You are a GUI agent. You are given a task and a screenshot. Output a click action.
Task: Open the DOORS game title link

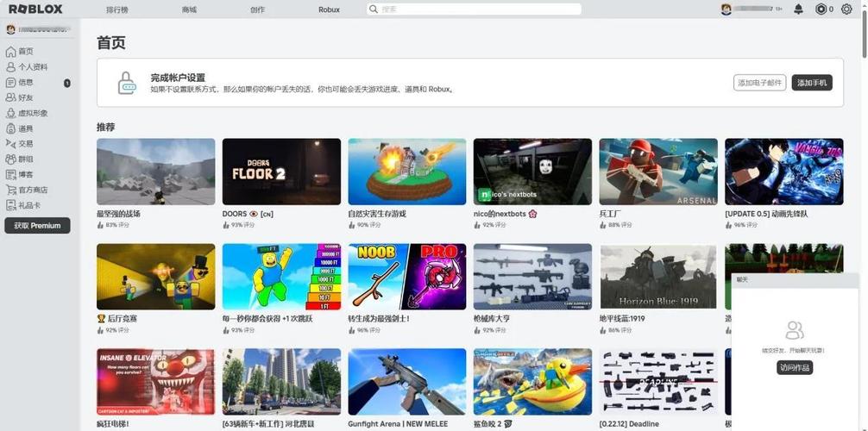pos(248,214)
